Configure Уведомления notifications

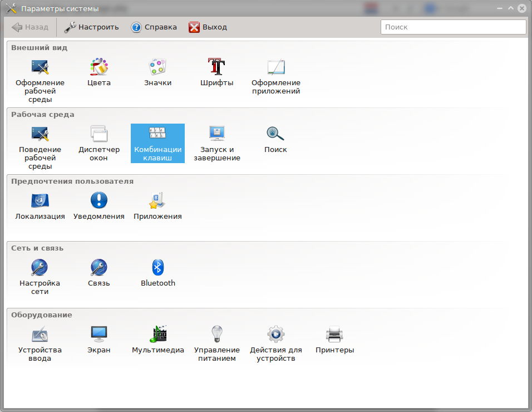tap(98, 206)
